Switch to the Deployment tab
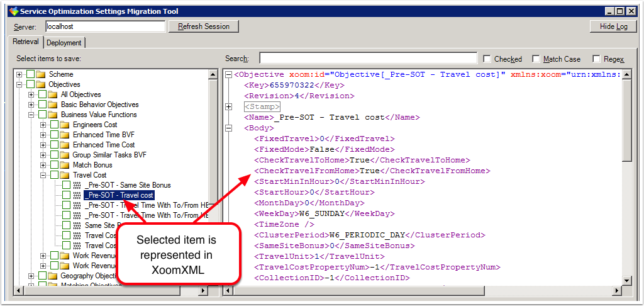 tap(64, 43)
